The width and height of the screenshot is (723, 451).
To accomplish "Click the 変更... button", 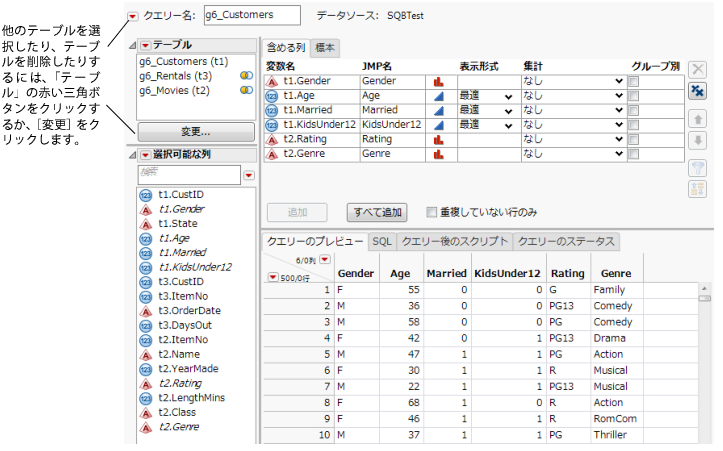I will [x=196, y=132].
